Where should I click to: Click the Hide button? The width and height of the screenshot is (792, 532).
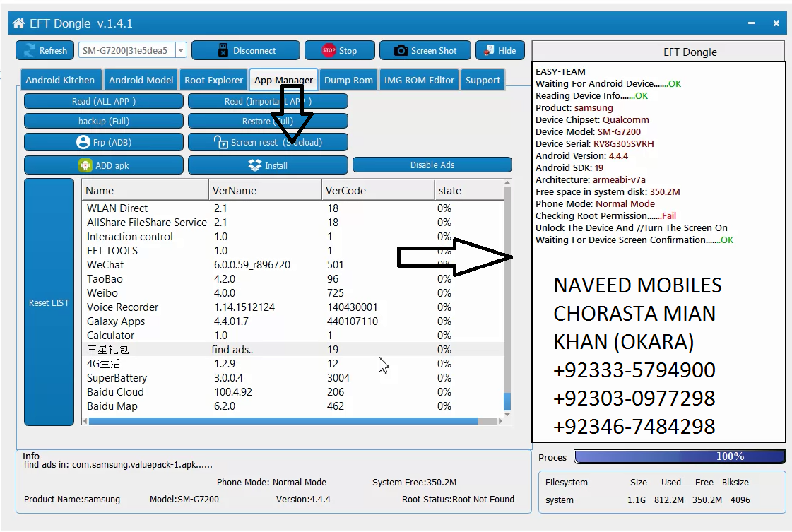pyautogui.click(x=500, y=51)
